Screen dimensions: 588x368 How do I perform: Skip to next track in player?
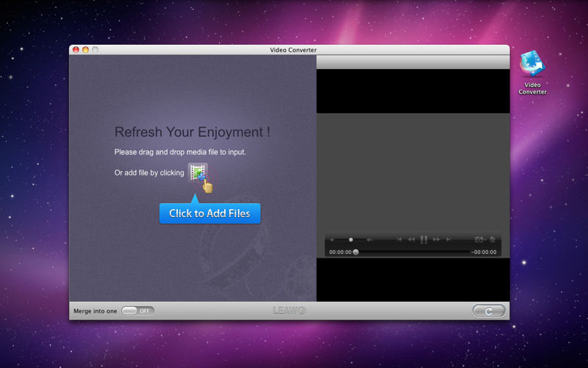click(x=448, y=239)
